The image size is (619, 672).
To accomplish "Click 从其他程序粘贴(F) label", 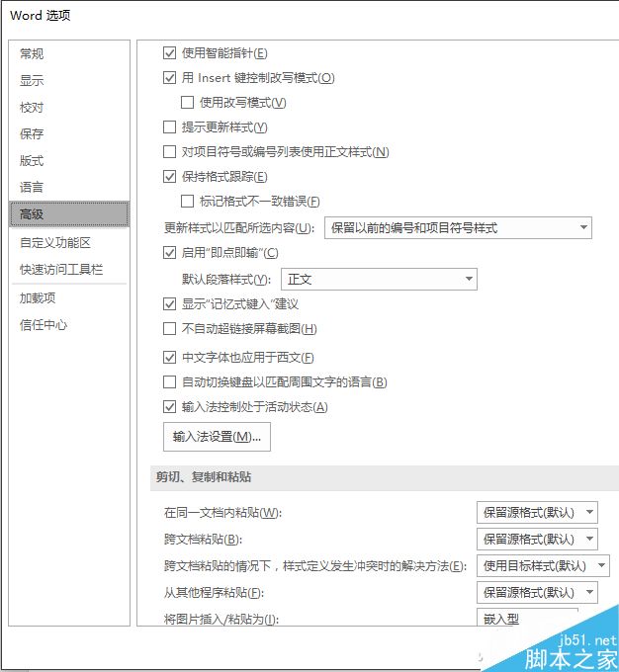I will coord(214,593).
